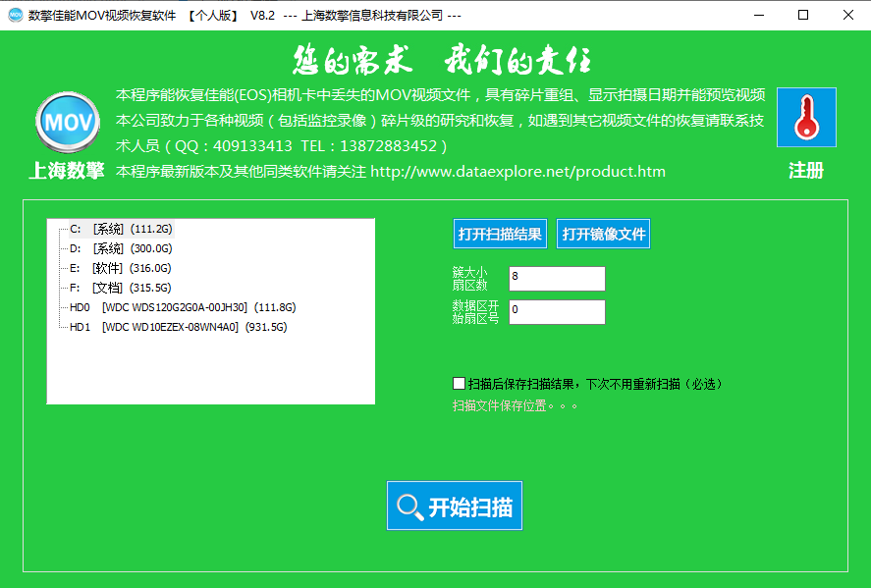This screenshot has width=871, height=588.
Task: Click the 打开镜像文件 button
Action: coord(603,233)
